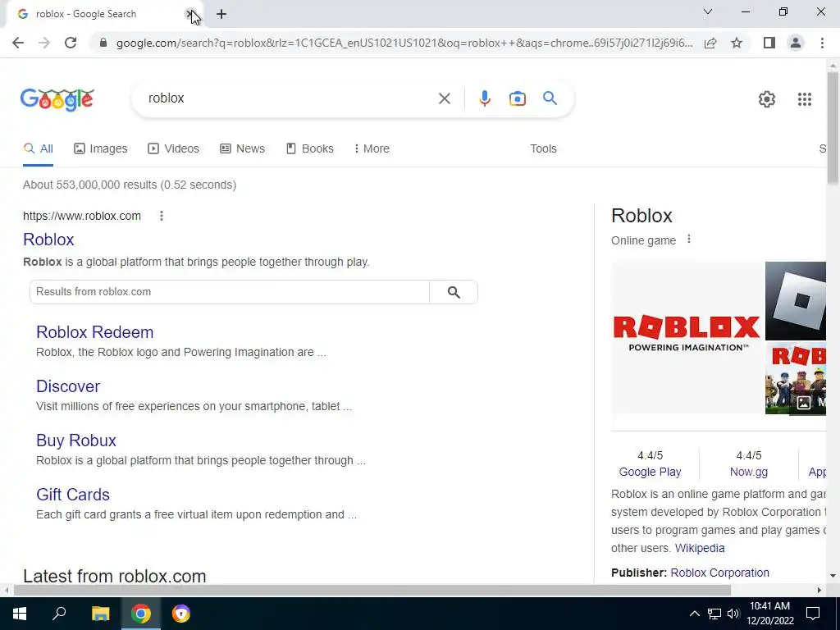
Task: Open Chrome three-dot menu
Action: click(x=822, y=43)
